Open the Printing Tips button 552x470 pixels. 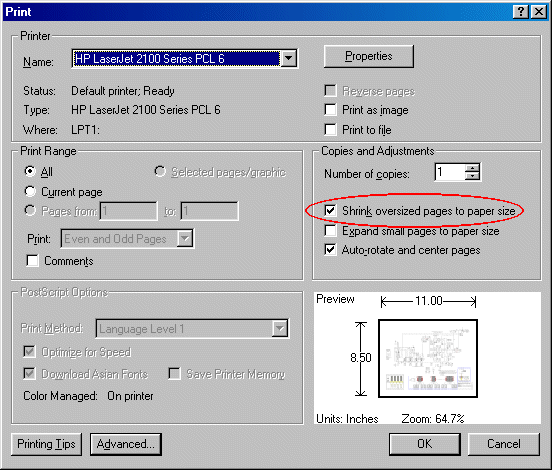(x=46, y=444)
